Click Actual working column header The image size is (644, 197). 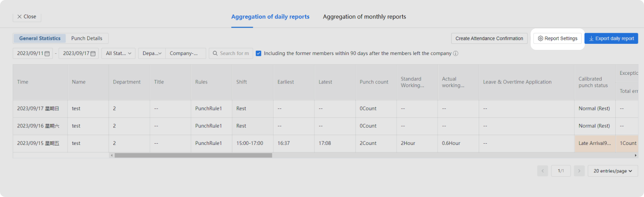coord(458,82)
